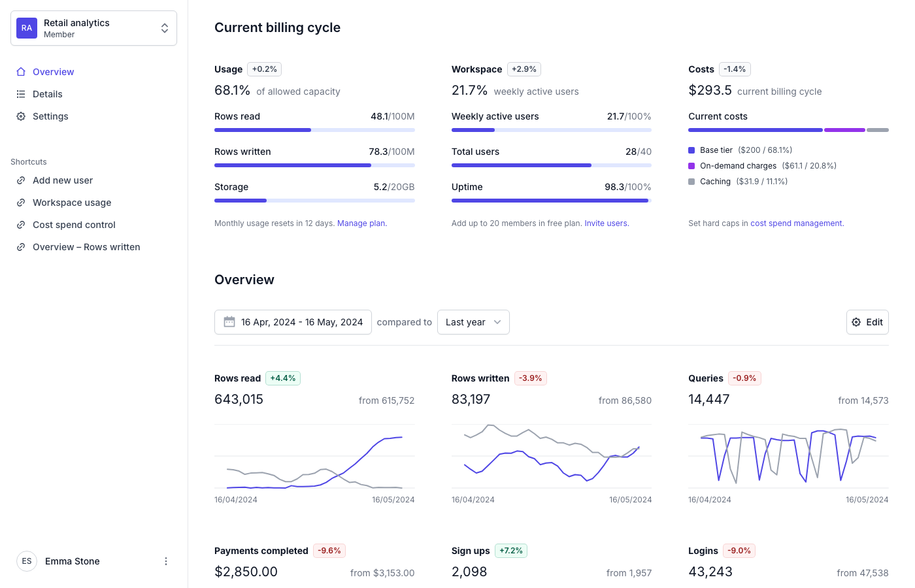Click the Cost spend control shortcut icon
Viewport: 915px width, 588px height.
(x=22, y=225)
